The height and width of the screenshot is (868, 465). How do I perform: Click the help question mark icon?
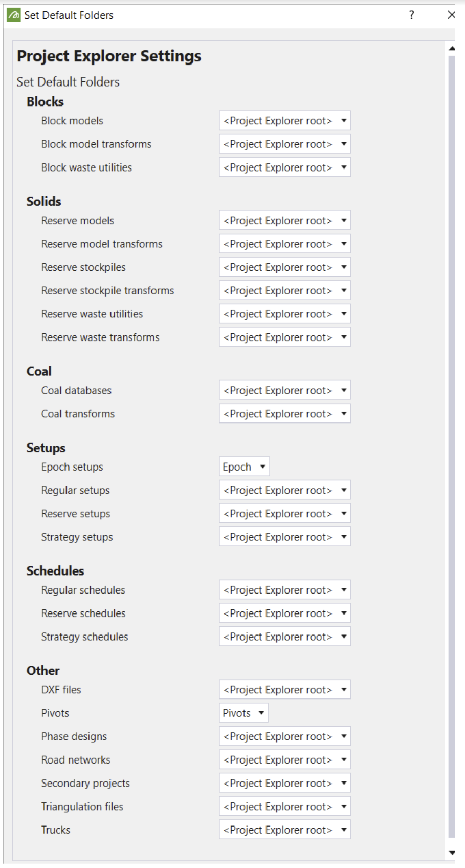click(411, 15)
